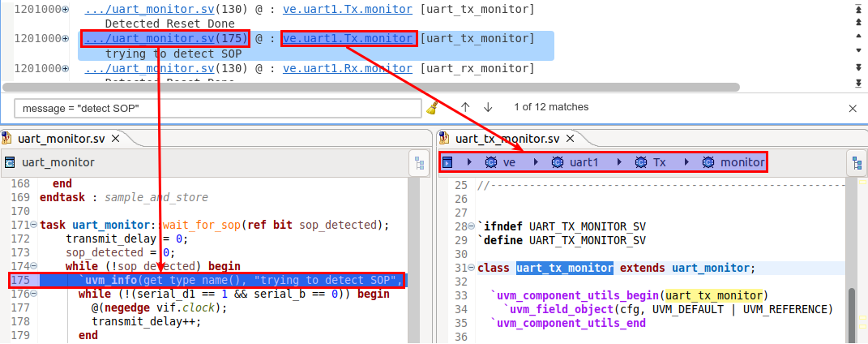Switch to uart_monitor.sv tab
Image resolution: width=868 pixels, height=344 pixels.
pyautogui.click(x=62, y=139)
